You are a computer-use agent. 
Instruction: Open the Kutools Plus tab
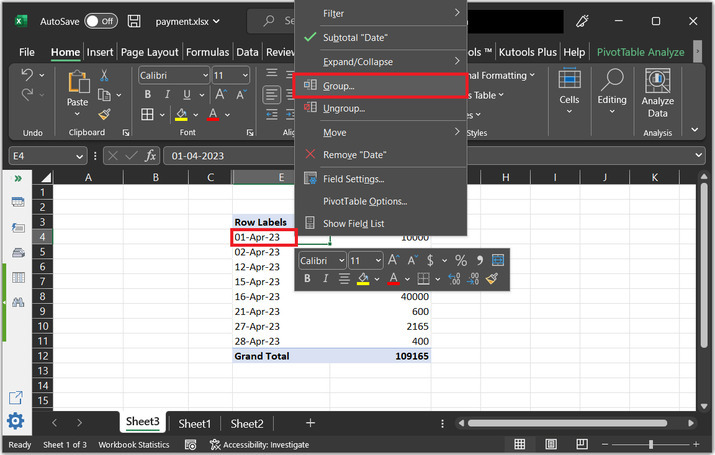click(x=528, y=52)
